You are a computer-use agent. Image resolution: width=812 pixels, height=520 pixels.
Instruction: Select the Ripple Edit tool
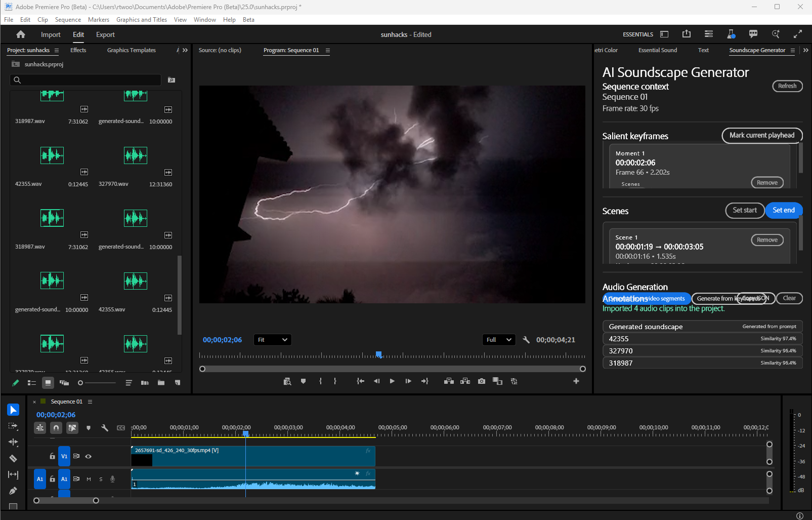point(13,442)
